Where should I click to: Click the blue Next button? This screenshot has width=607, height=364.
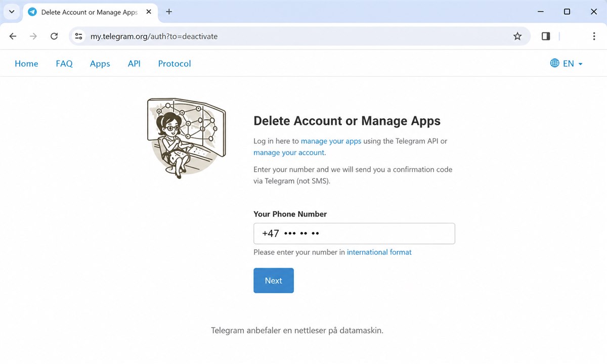click(x=274, y=281)
